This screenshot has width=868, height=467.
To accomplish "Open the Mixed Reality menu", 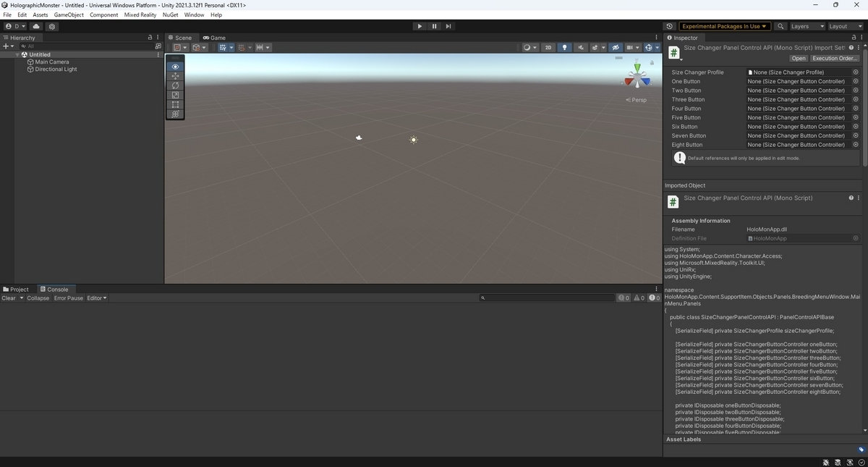I will 140,14.
